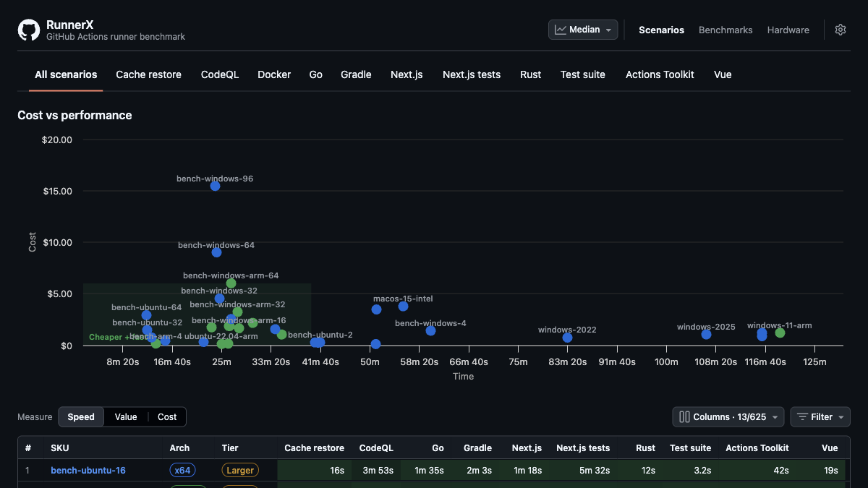Click the Larger tier badge
The height and width of the screenshot is (488, 868).
(x=240, y=471)
